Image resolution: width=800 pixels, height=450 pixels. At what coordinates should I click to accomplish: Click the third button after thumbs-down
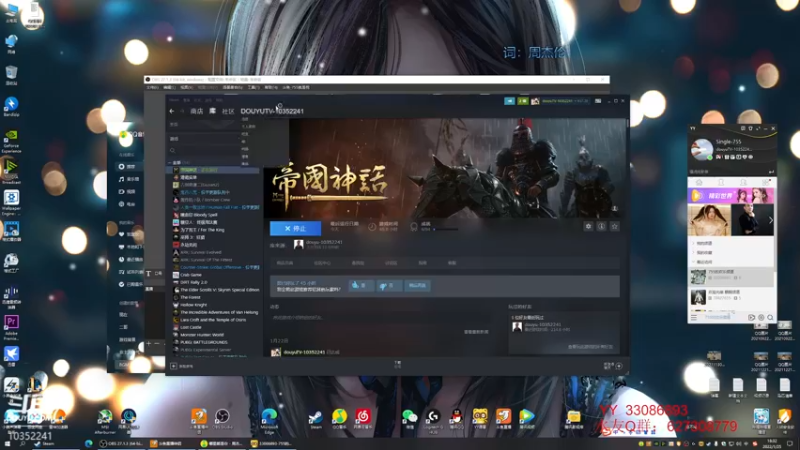tap(417, 286)
